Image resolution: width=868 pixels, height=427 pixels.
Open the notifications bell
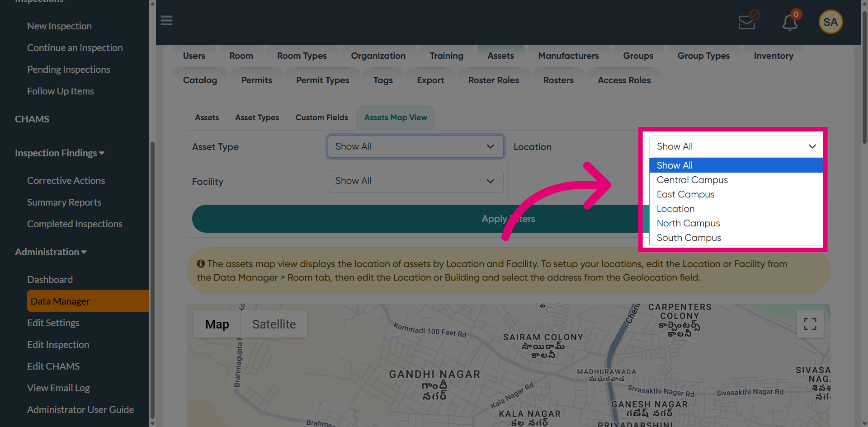click(x=791, y=21)
